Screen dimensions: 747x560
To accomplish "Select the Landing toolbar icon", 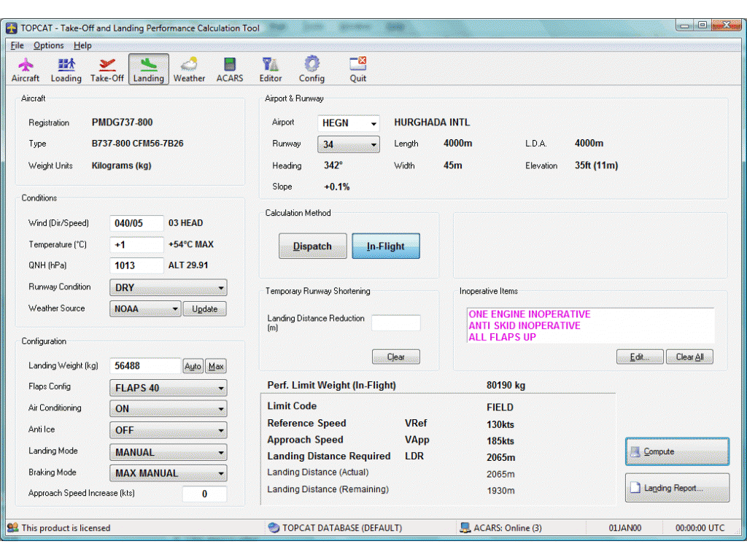I will point(149,69).
